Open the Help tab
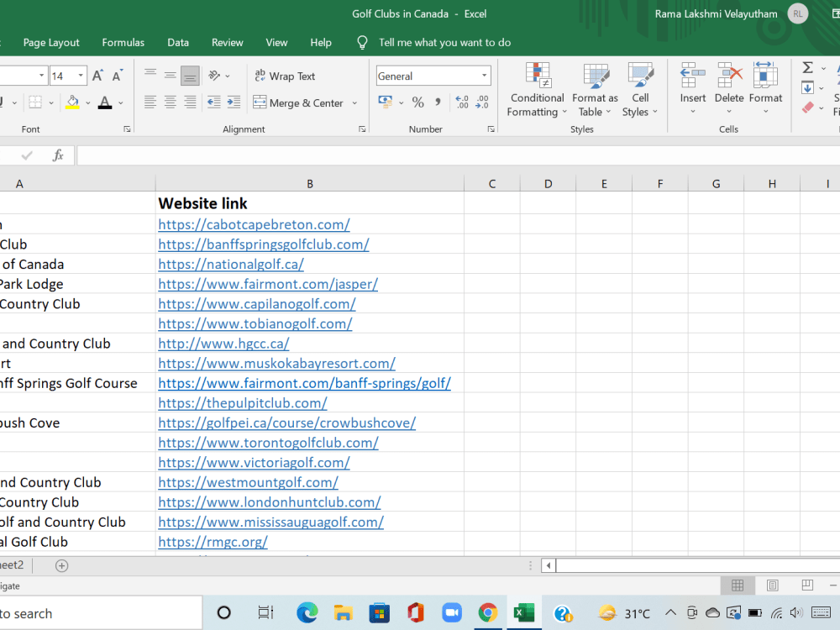The image size is (840, 630). (x=320, y=42)
